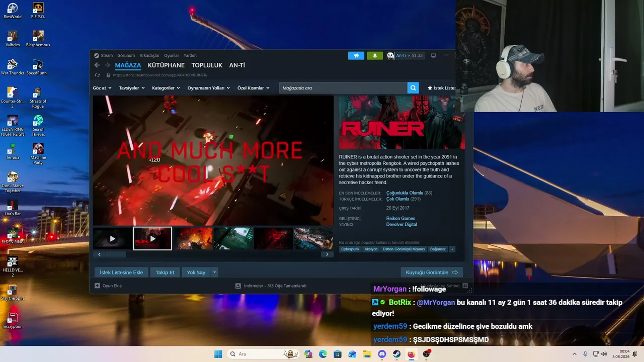Select the Valheim desktop shortcut
The image size is (644, 362).
pos(13,39)
